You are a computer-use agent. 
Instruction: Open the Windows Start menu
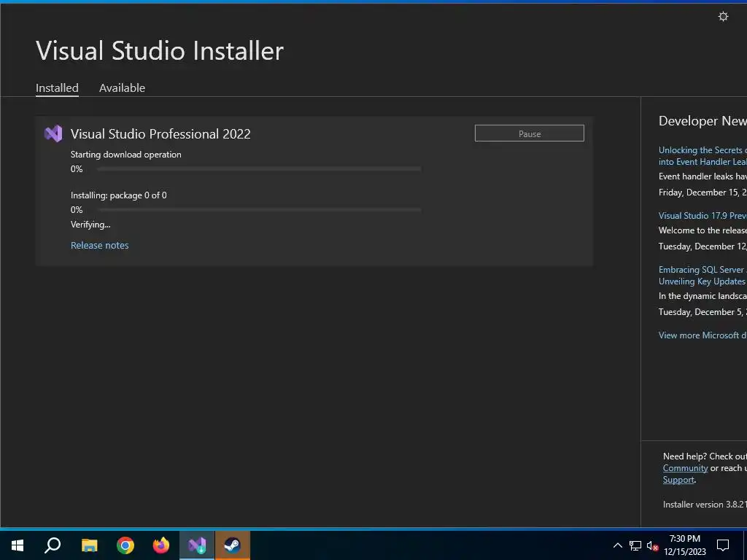[x=18, y=545]
